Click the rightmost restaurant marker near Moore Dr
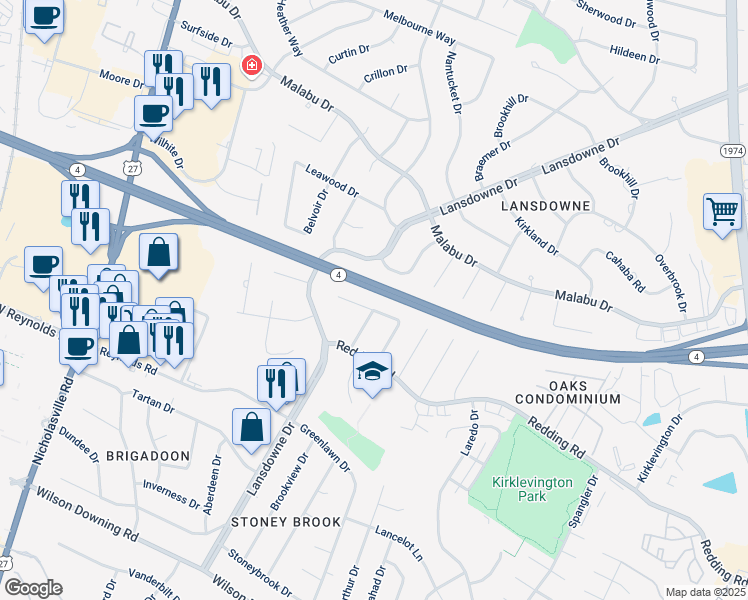The width and height of the screenshot is (748, 600). (x=211, y=83)
